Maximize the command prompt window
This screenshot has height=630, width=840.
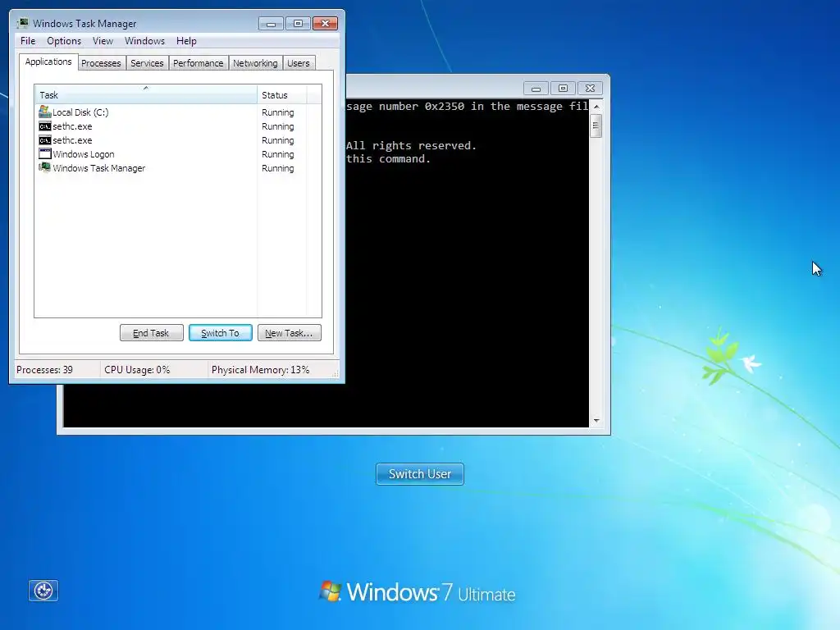(563, 89)
